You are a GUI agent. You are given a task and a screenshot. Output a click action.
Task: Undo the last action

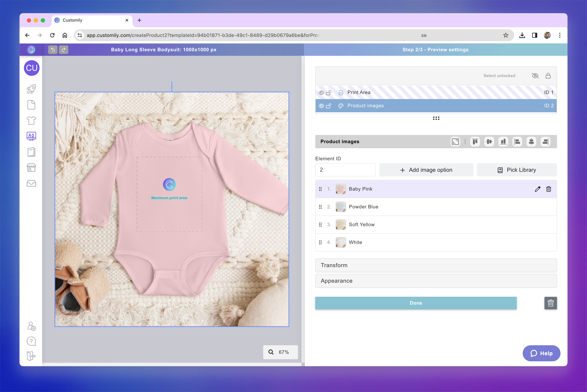52,50
